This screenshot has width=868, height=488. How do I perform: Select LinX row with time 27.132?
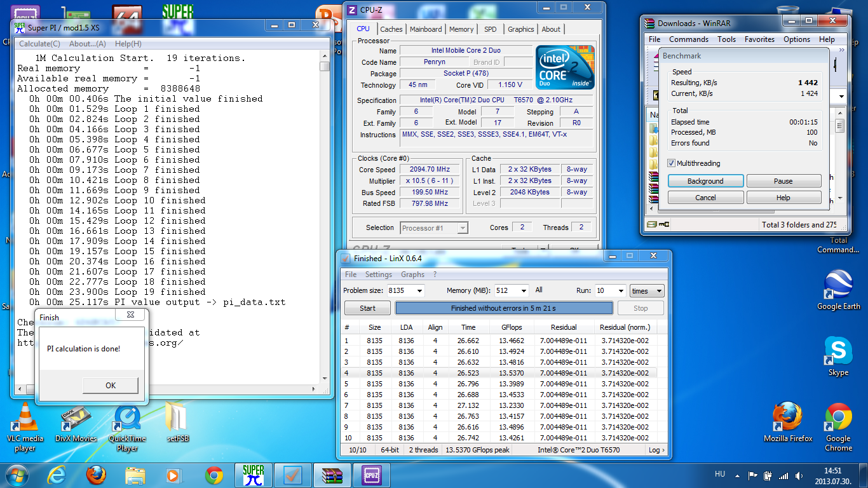pos(499,405)
